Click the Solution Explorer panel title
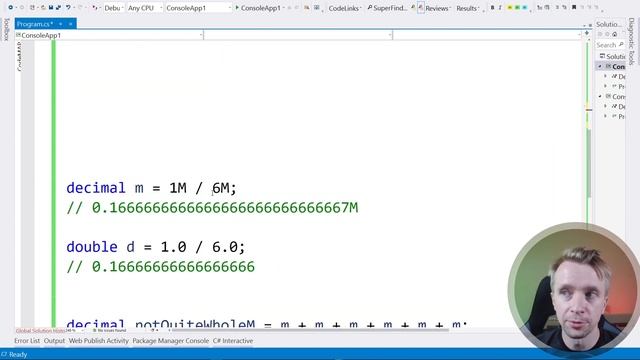Screen dimensions: 640x360 point(609,24)
